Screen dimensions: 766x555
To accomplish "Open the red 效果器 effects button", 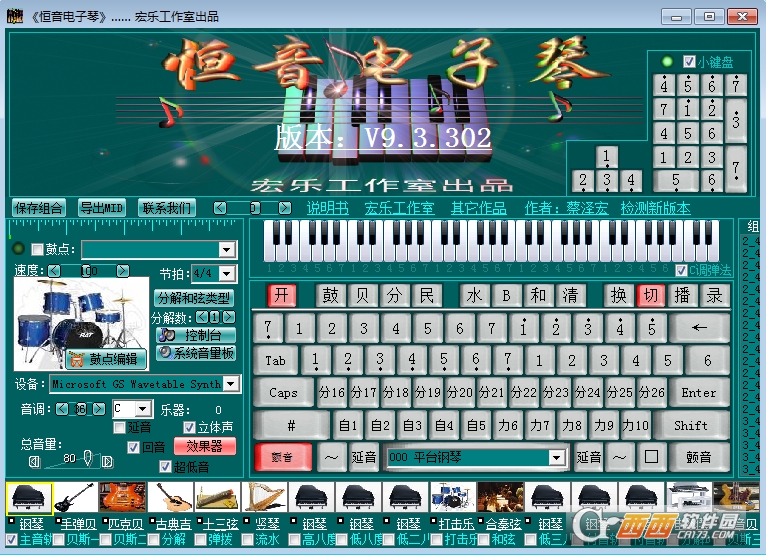I will [204, 446].
